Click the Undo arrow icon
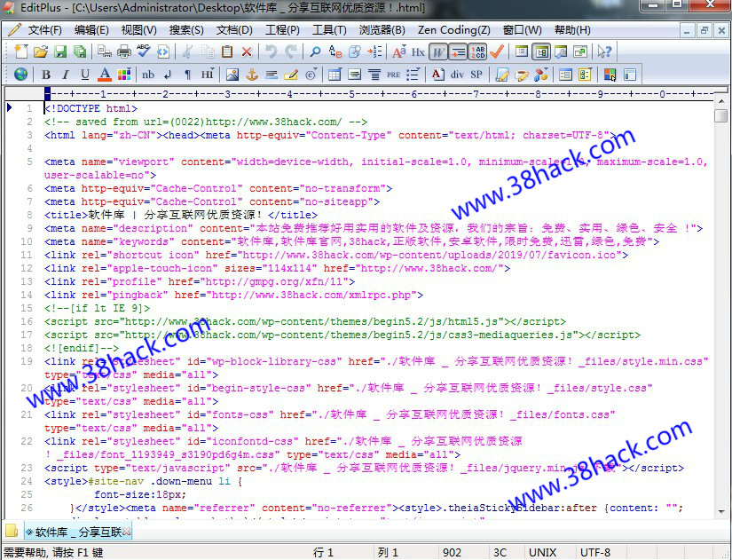The image size is (732, 560). [x=271, y=51]
